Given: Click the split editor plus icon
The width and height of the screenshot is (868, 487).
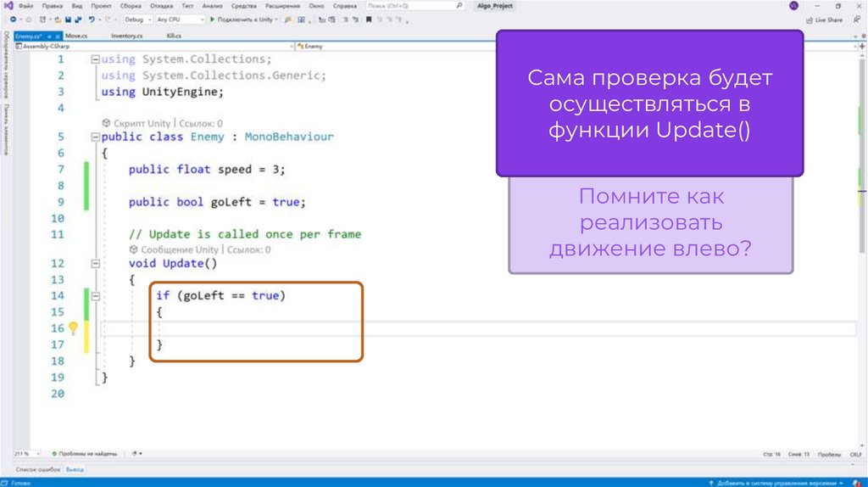Looking at the screenshot, I should click(862, 47).
